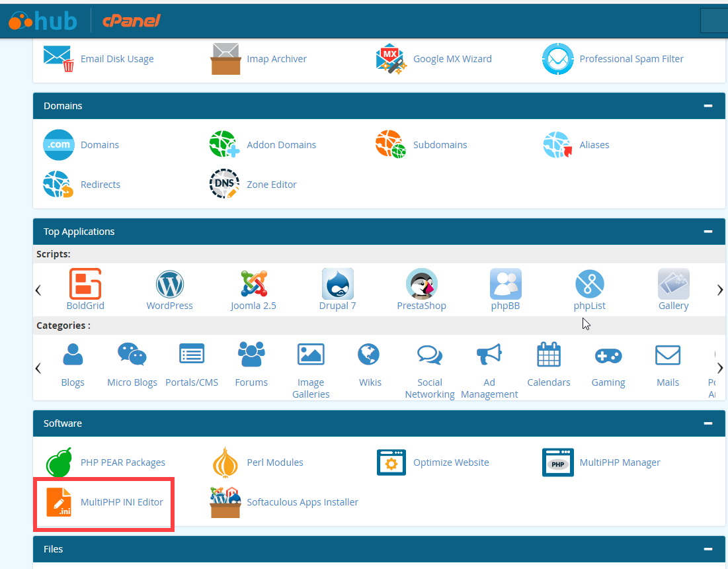
Task: Launch Softaculous Apps Installer icon
Action: [225, 502]
